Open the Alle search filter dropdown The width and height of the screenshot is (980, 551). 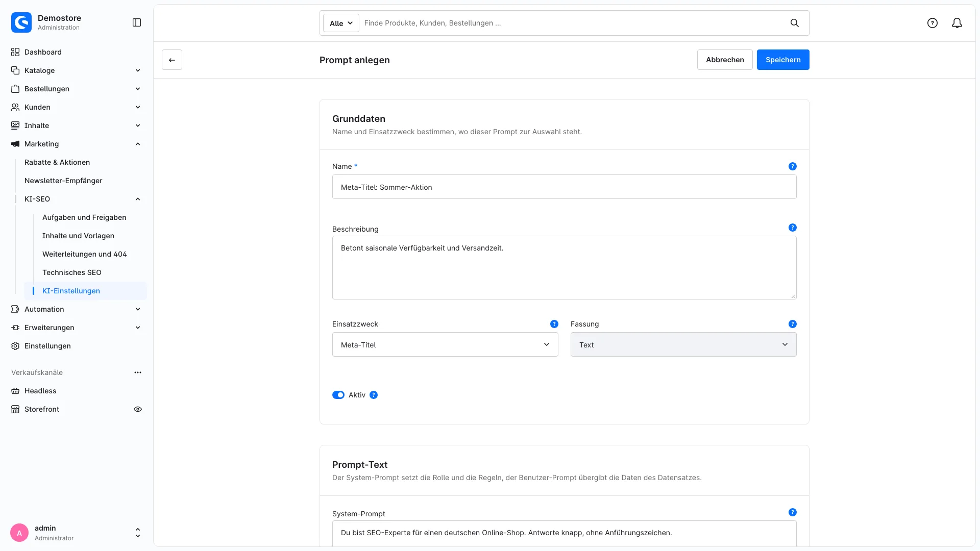[x=341, y=23]
